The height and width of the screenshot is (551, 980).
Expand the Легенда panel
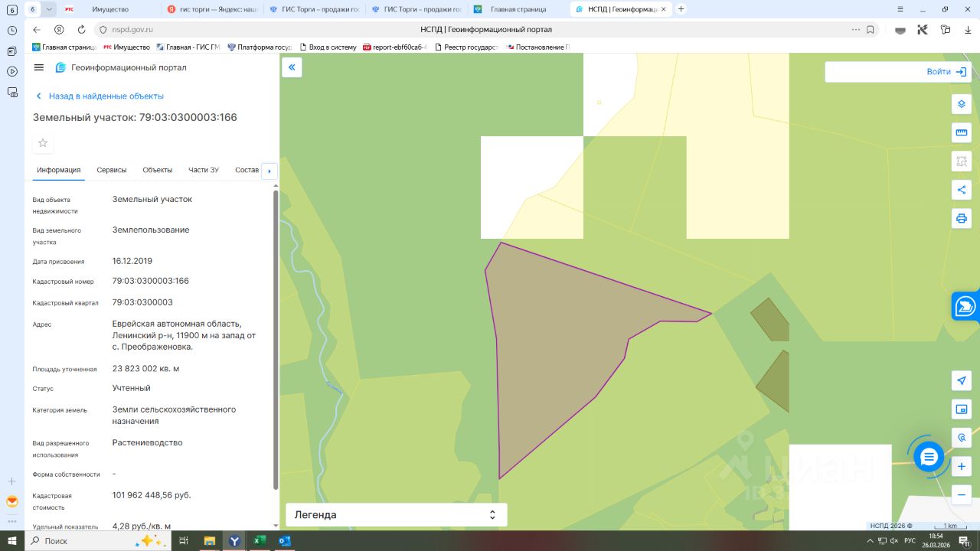tap(397, 515)
